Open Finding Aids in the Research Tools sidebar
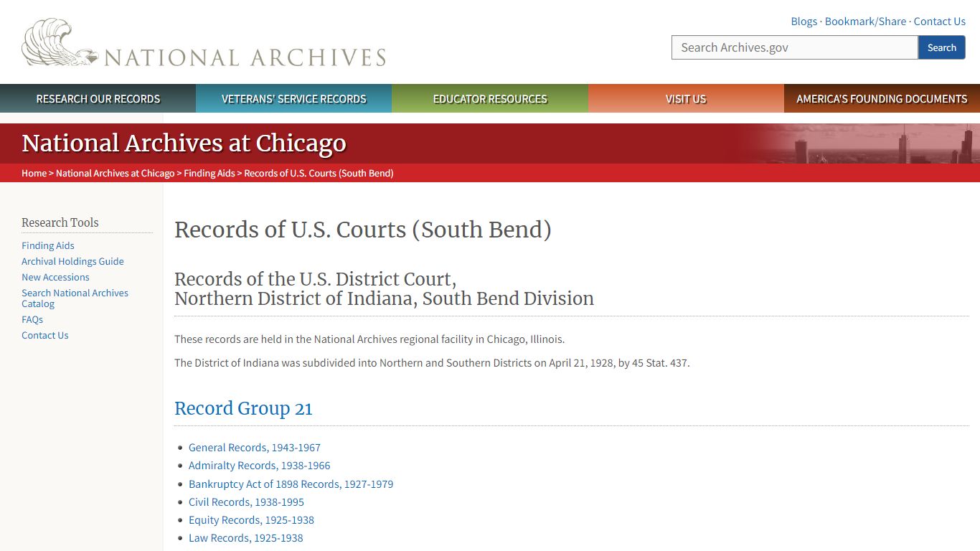The height and width of the screenshot is (551, 980). (48, 245)
